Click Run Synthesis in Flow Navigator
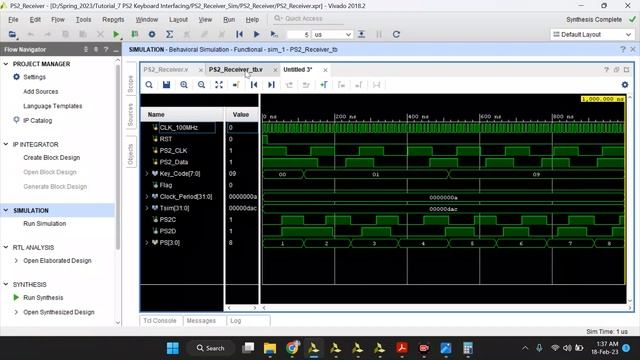 tap(43, 298)
